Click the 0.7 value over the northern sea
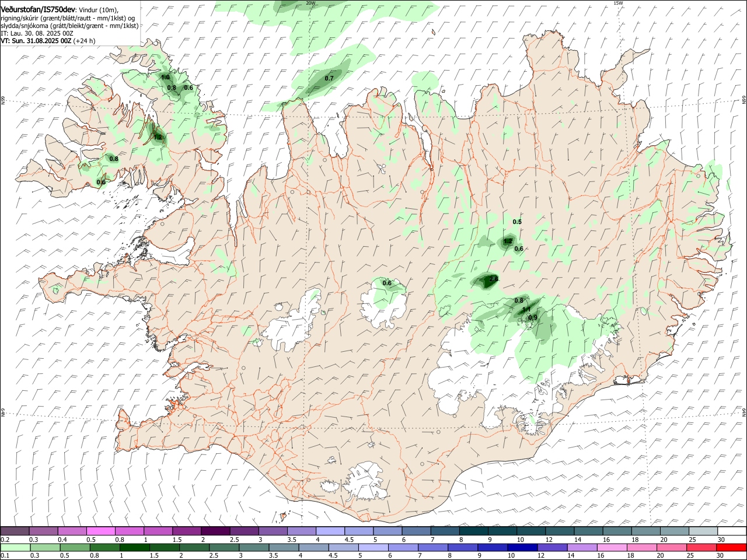Screen dimensions: 747x560 (x=329, y=78)
